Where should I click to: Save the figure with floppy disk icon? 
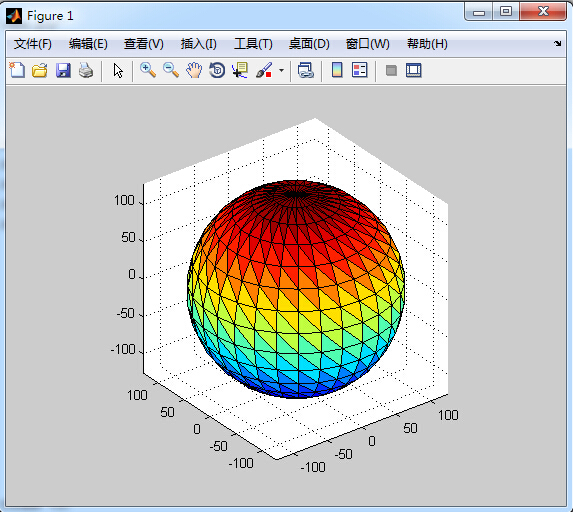pos(63,70)
